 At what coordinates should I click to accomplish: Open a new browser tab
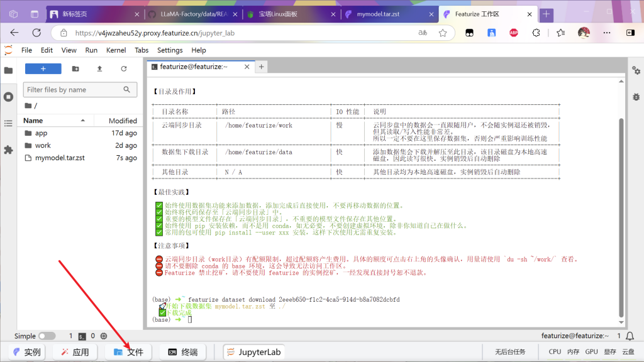[547, 14]
